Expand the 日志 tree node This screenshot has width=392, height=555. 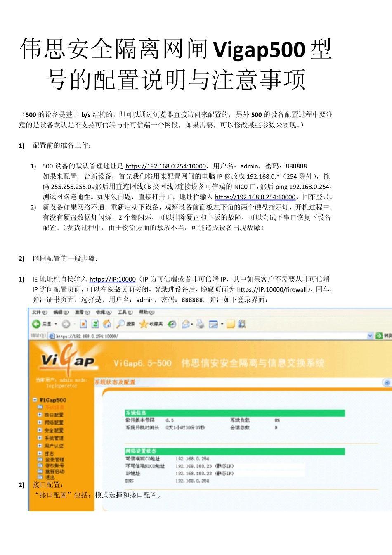point(40,453)
